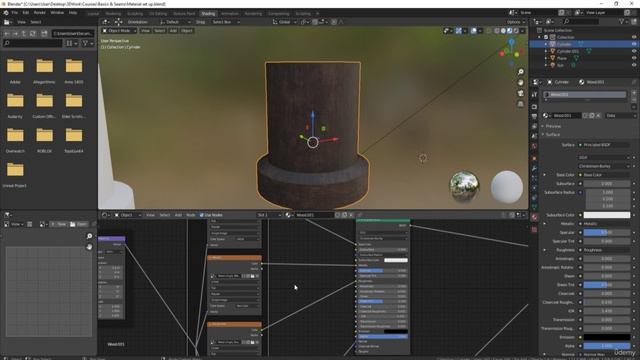Select rendered viewport shading icon
The width and height of the screenshot is (640, 360).
click(x=516, y=31)
